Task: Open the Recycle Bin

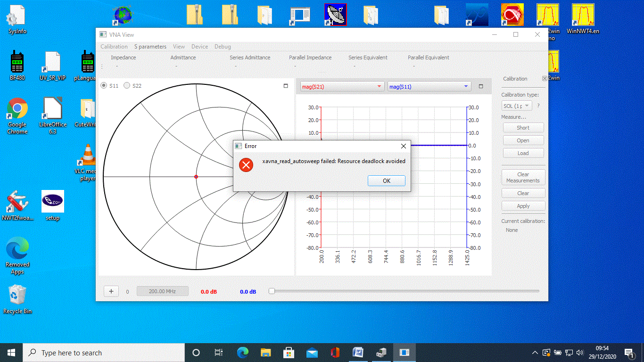Action: pos(17,299)
